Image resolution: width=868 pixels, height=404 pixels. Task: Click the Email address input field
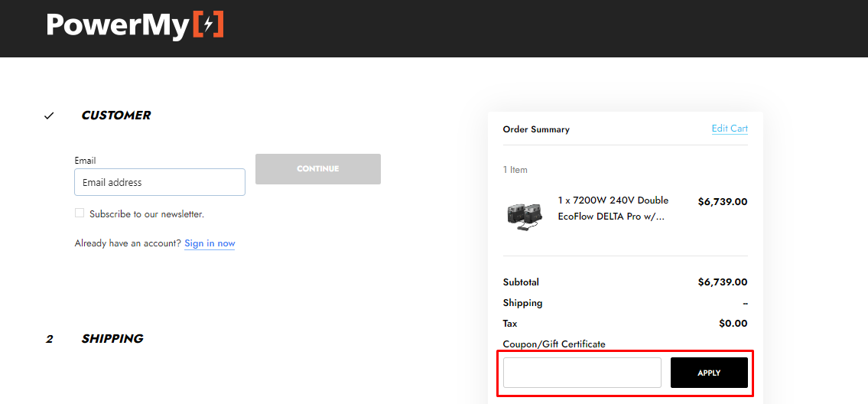click(x=160, y=182)
